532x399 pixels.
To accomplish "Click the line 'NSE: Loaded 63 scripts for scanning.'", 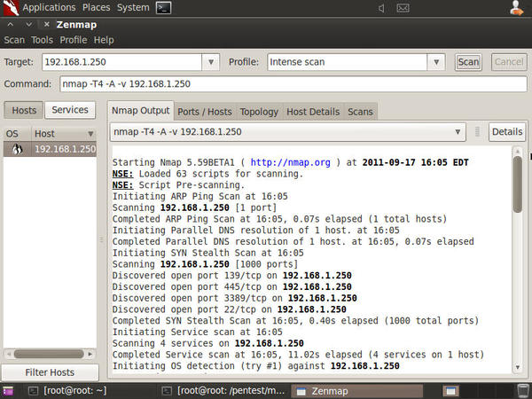I will [207, 174].
